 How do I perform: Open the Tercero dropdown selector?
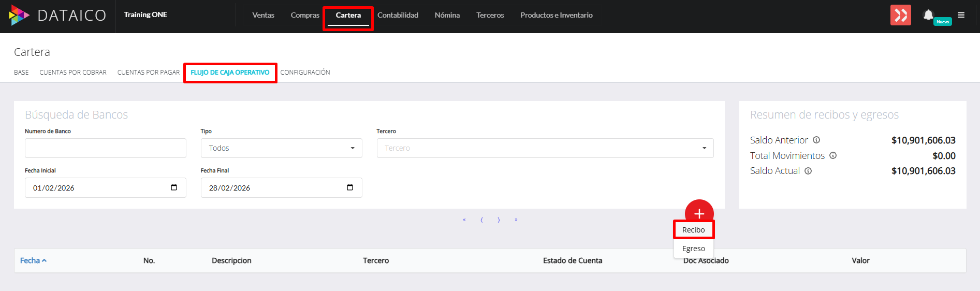[545, 148]
